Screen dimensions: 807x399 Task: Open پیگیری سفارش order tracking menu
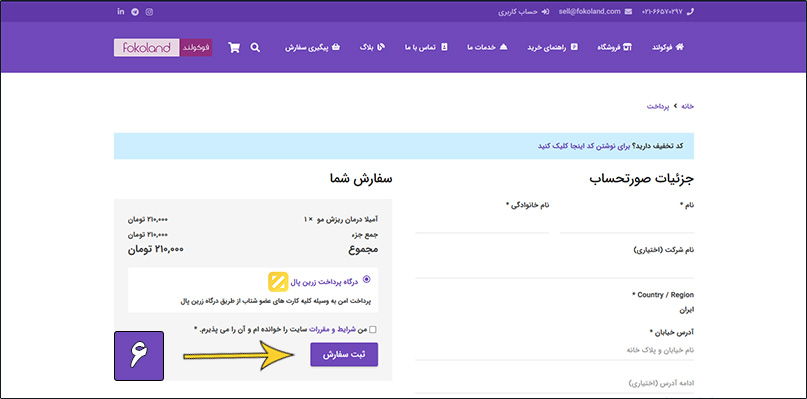pyautogui.click(x=313, y=47)
